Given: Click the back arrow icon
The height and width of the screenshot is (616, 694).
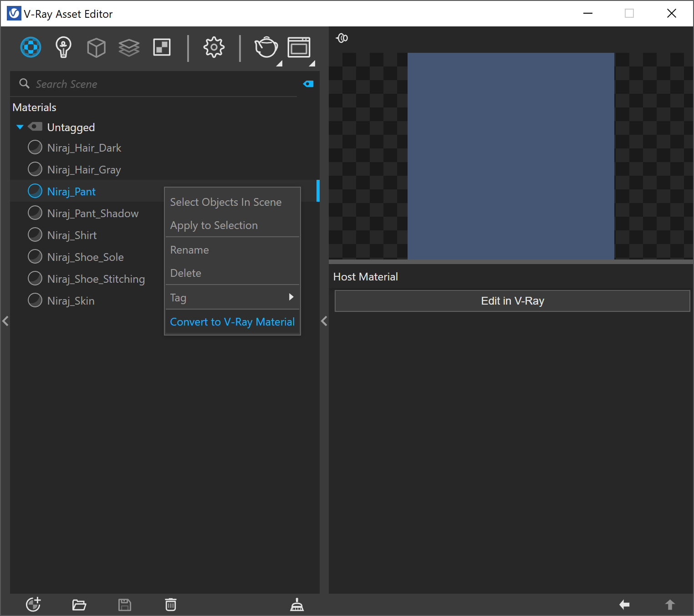Looking at the screenshot, I should tap(624, 605).
